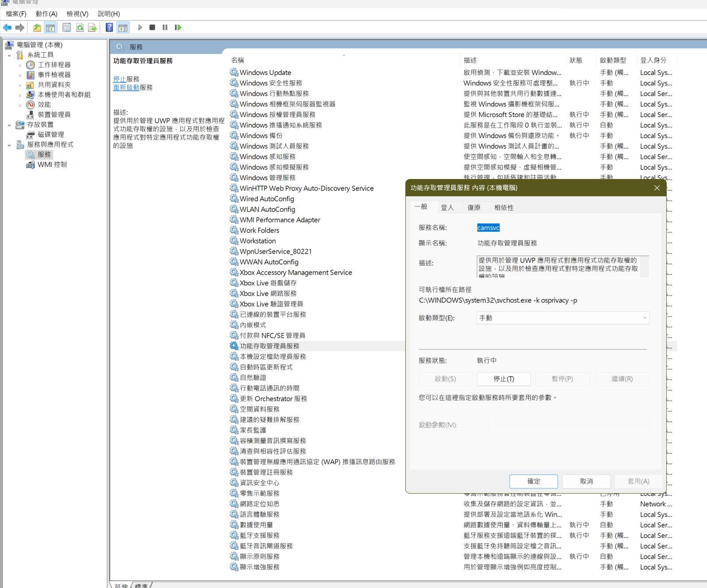Expand the 本機使用者和群組 tree node
Screen dimensions: 707x588
pyautogui.click(x=20, y=95)
